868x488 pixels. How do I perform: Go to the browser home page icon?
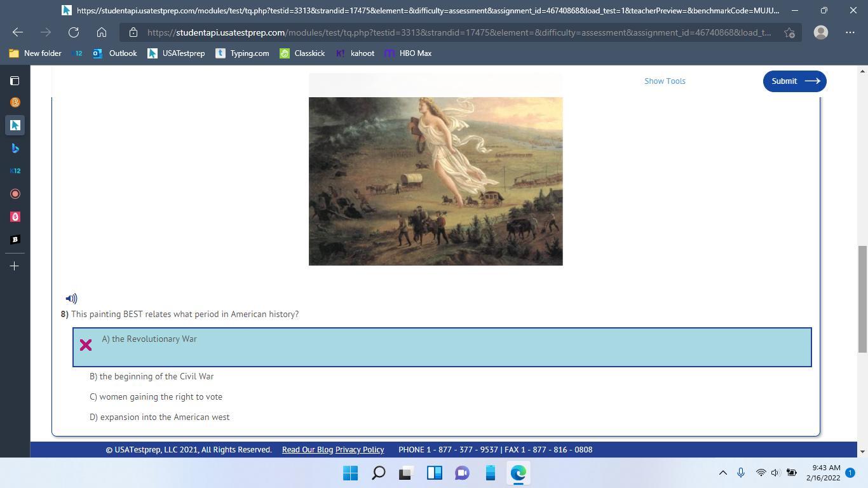102,32
